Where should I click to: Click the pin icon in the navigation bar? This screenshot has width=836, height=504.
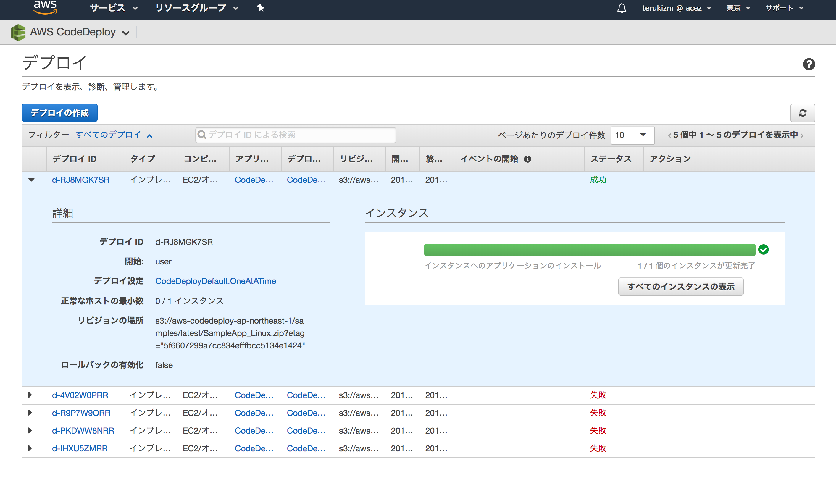coord(260,8)
